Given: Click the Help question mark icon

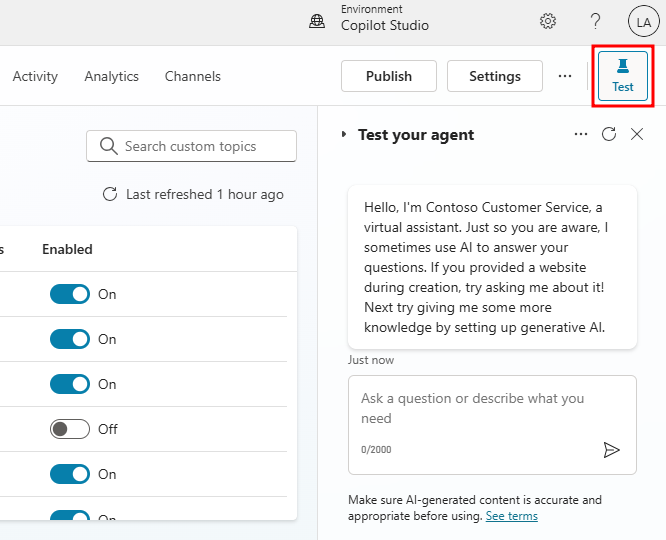Looking at the screenshot, I should point(596,21).
